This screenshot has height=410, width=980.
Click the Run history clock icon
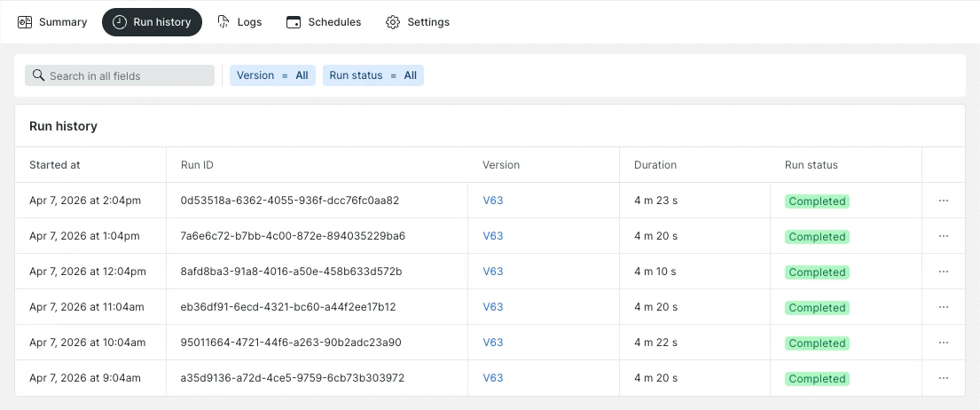(120, 22)
